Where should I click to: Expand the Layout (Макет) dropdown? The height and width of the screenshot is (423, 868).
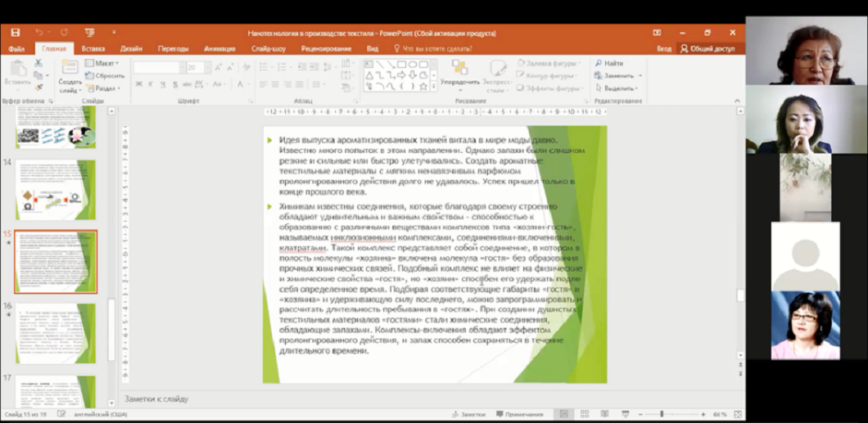coord(106,63)
